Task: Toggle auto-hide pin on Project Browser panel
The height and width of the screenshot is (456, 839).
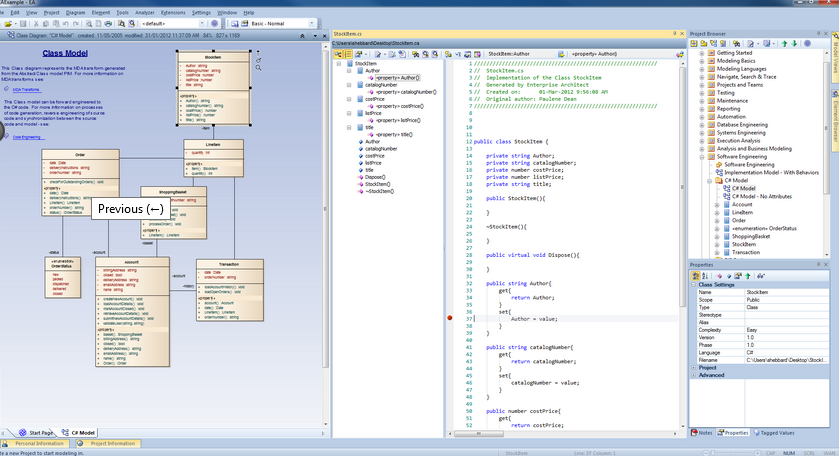Action: (818, 34)
